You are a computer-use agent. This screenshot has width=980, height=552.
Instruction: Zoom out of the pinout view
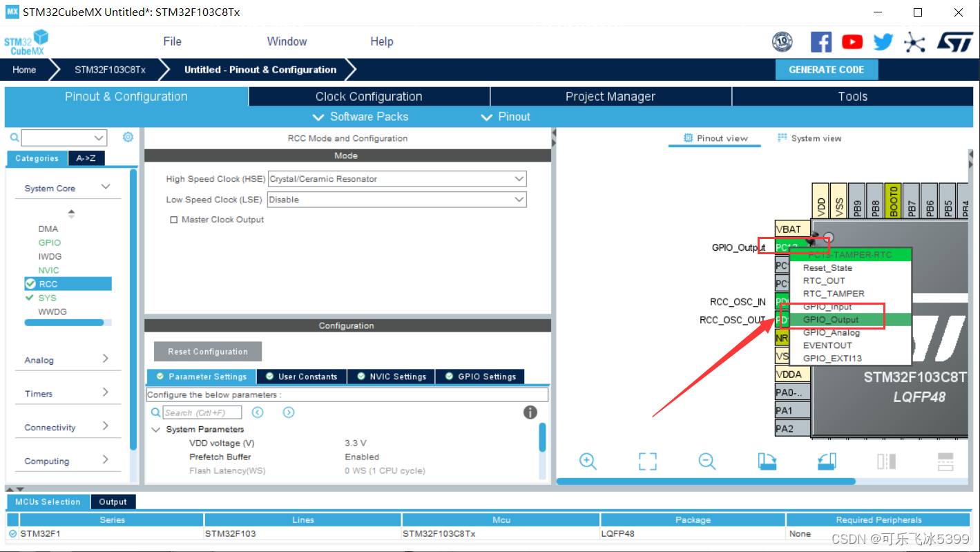click(707, 461)
